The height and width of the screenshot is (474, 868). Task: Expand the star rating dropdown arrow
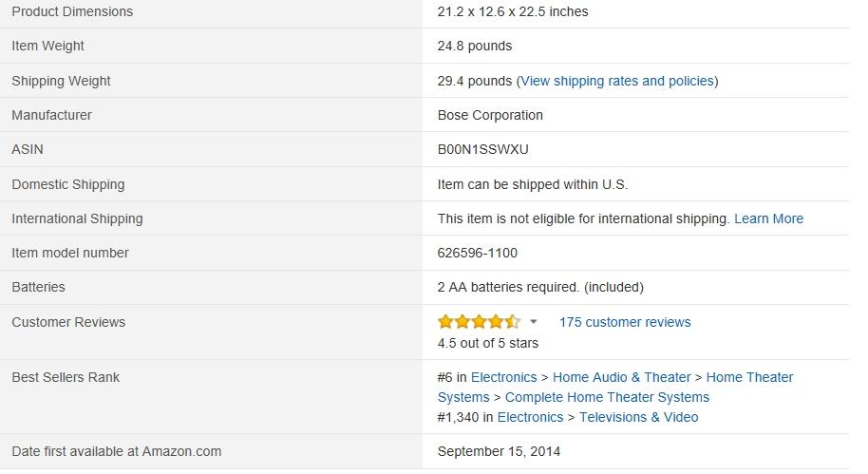point(534,322)
